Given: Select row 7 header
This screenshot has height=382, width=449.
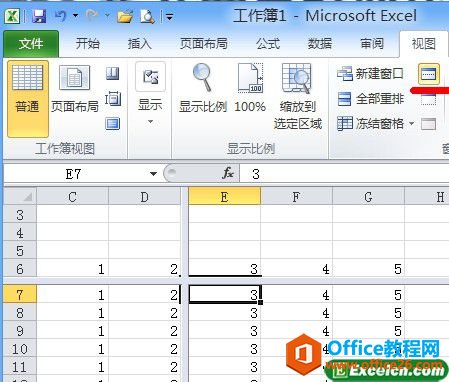Looking at the screenshot, I should coord(20,295).
